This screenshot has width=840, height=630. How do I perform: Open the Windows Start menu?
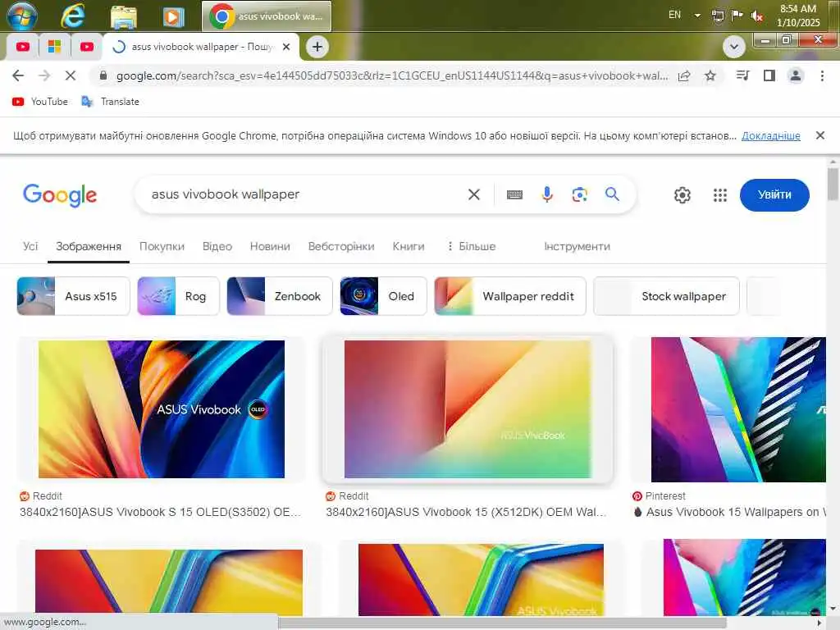click(x=22, y=16)
